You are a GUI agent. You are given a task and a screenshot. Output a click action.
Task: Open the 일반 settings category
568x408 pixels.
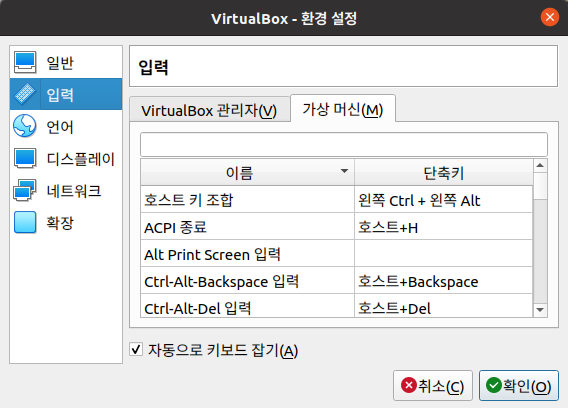[66, 62]
